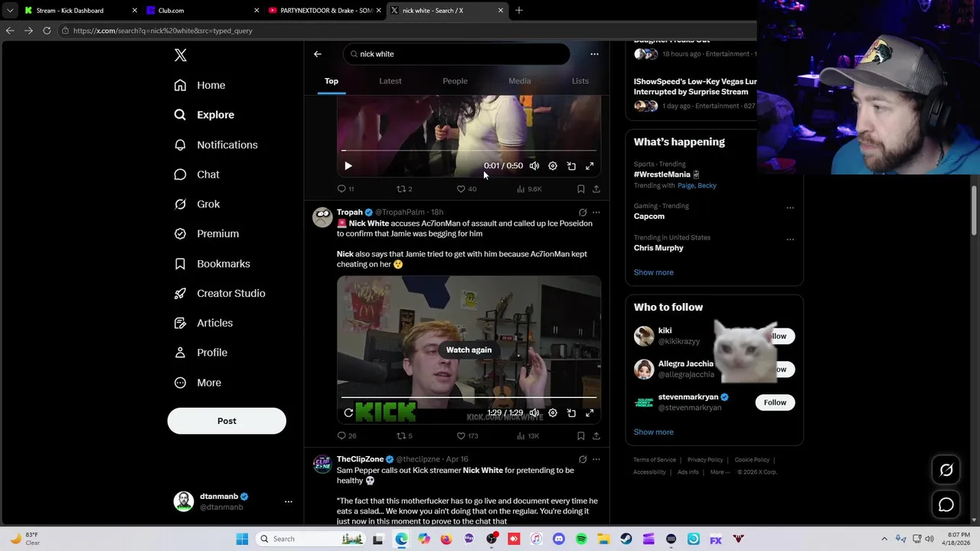
Task: Open Windows Start menu in taskbar
Action: [242, 539]
